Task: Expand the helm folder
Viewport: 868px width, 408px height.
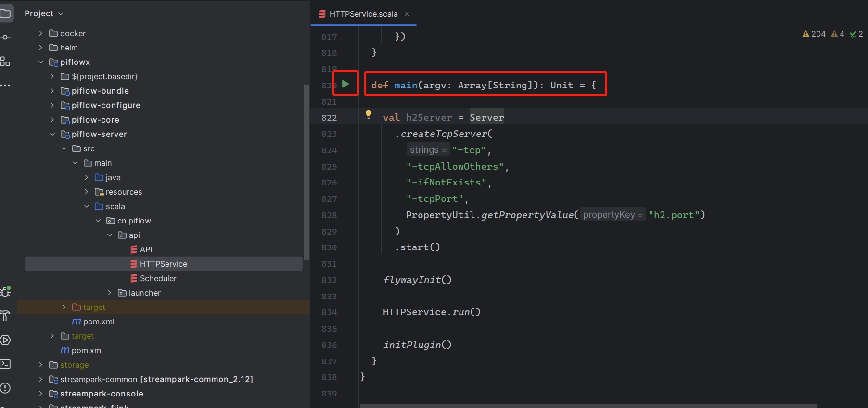Action: [41, 48]
